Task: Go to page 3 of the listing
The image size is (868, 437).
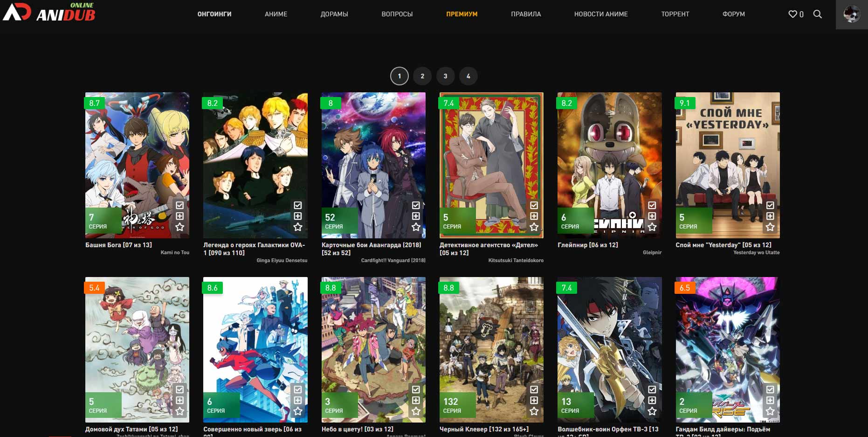Action: tap(445, 76)
